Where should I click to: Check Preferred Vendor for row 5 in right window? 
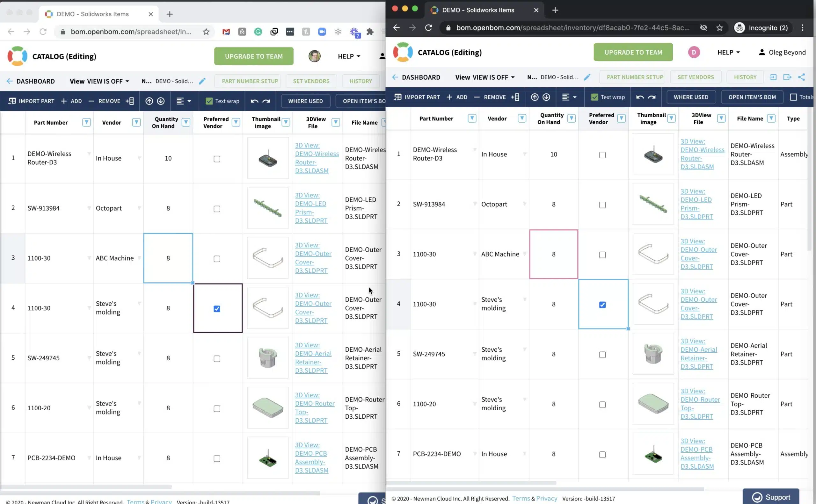[602, 355]
